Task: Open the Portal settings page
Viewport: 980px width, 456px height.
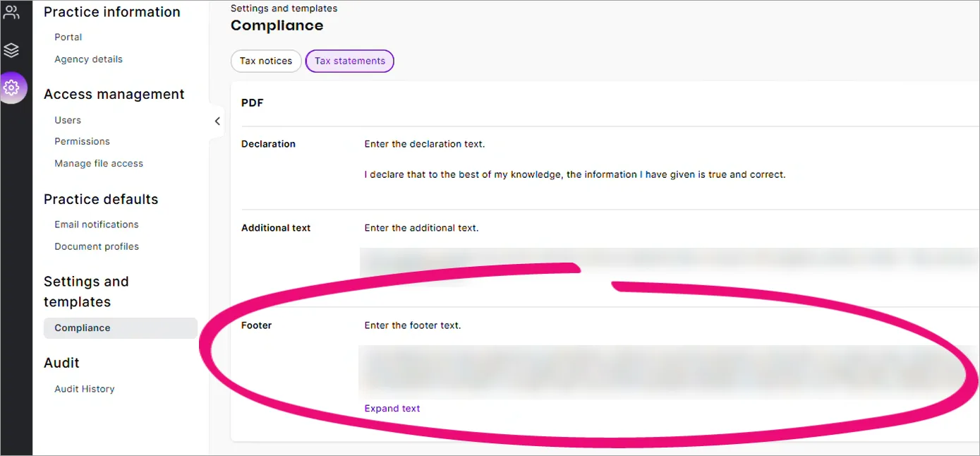Action: point(68,37)
